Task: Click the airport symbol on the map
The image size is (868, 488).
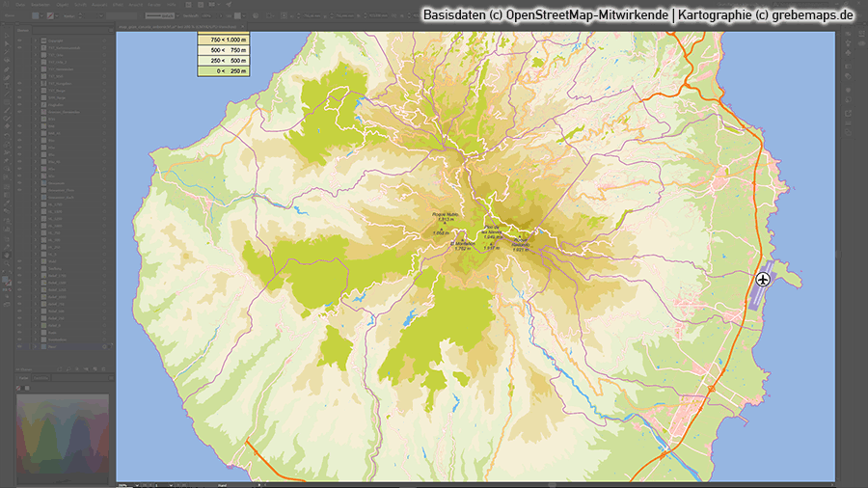Action: click(763, 280)
